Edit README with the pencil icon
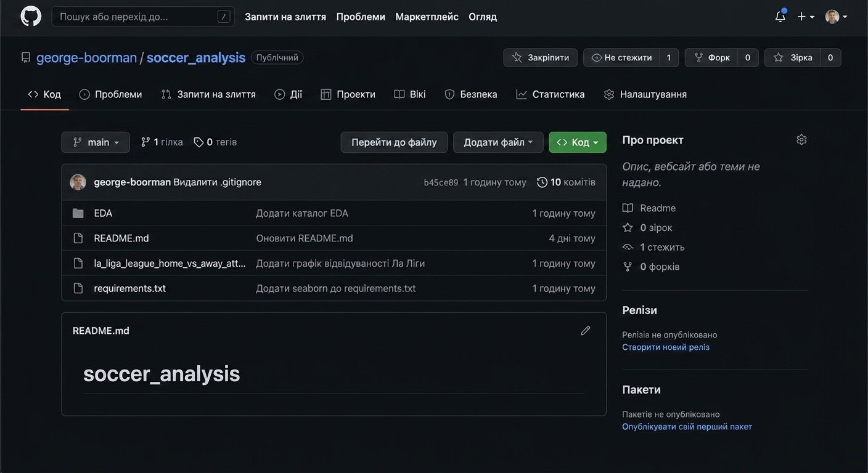This screenshot has width=868, height=473. 586,331
